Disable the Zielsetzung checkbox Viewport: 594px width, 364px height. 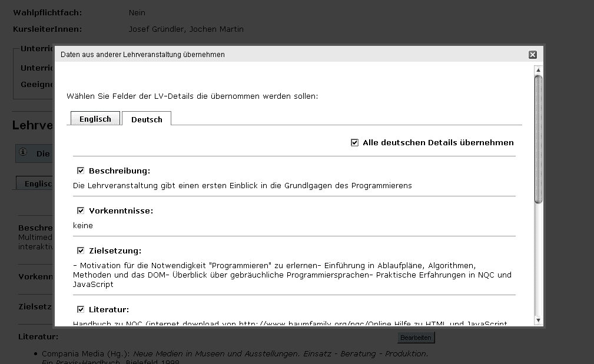click(81, 251)
